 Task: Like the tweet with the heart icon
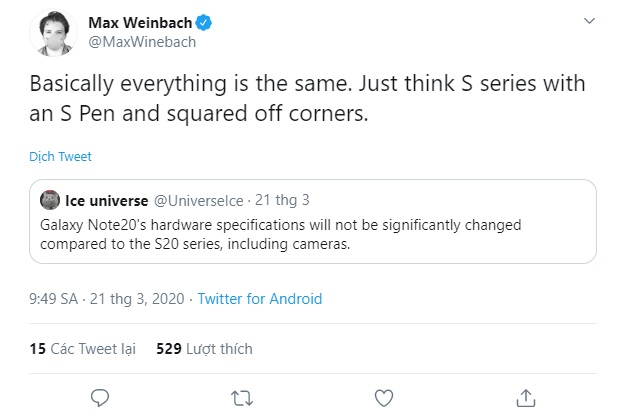pos(384,398)
